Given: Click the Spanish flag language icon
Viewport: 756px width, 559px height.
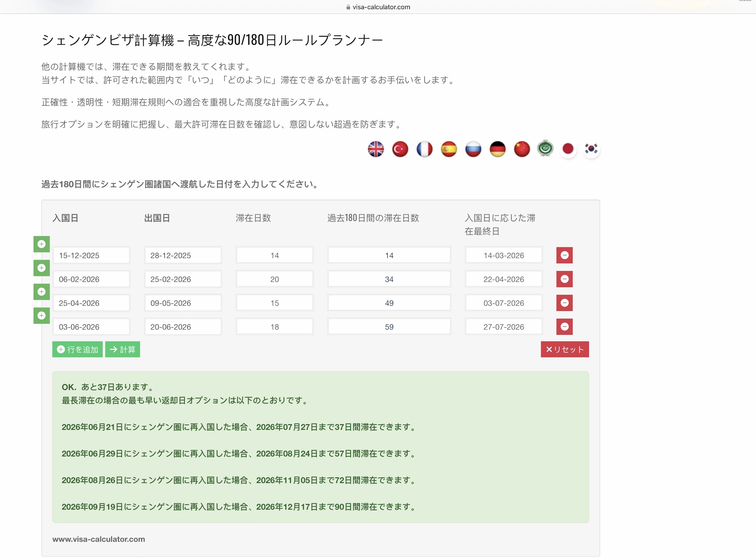Looking at the screenshot, I should pyautogui.click(x=449, y=149).
